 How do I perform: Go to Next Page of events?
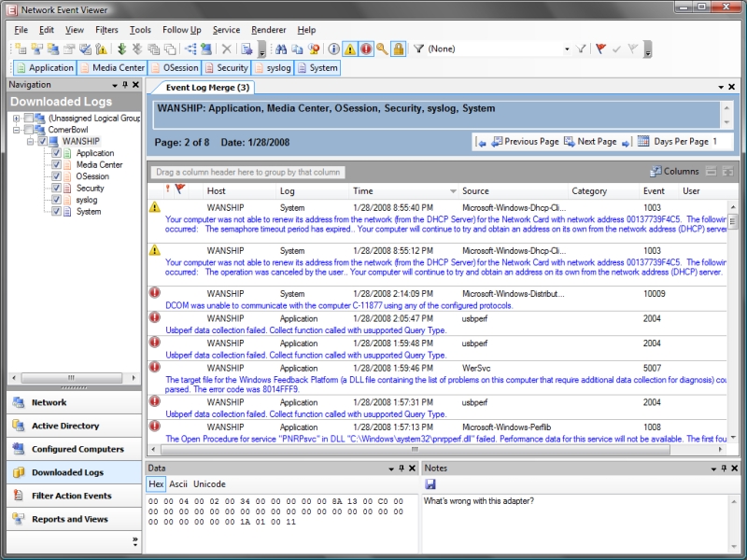pyautogui.click(x=597, y=142)
